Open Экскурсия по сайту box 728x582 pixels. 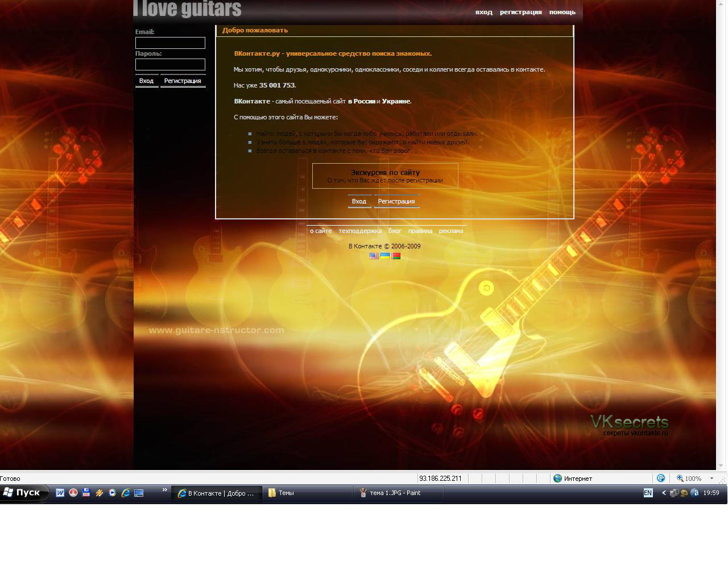click(x=385, y=176)
